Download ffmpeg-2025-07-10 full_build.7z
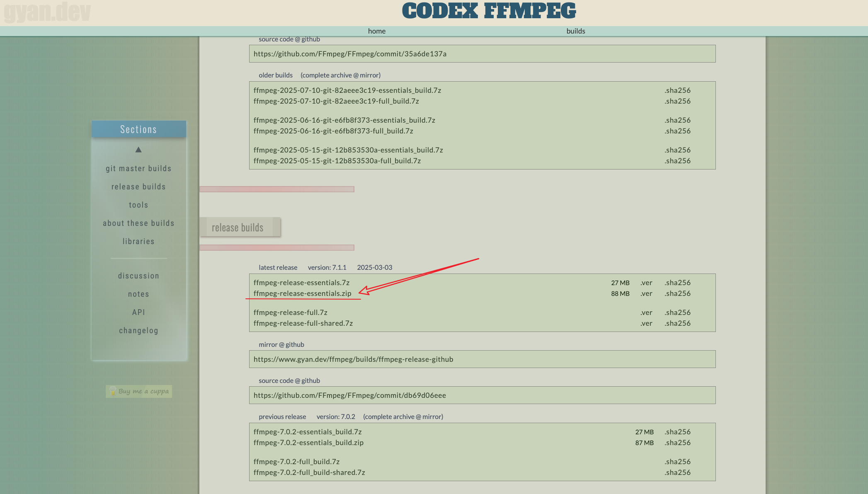 (336, 101)
